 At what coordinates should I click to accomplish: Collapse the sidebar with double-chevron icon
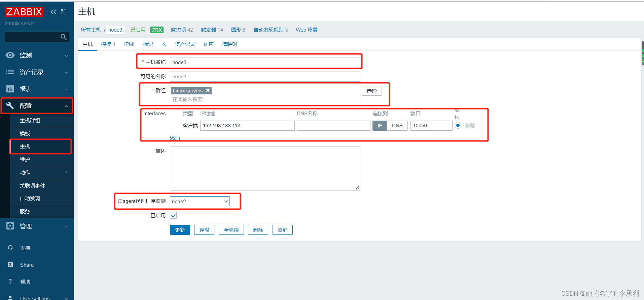click(53, 12)
